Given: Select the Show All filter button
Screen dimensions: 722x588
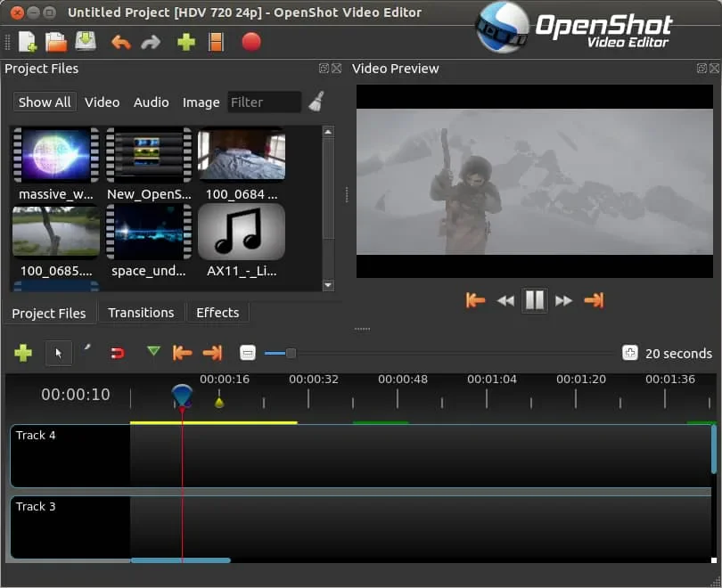Looking at the screenshot, I should pos(45,102).
